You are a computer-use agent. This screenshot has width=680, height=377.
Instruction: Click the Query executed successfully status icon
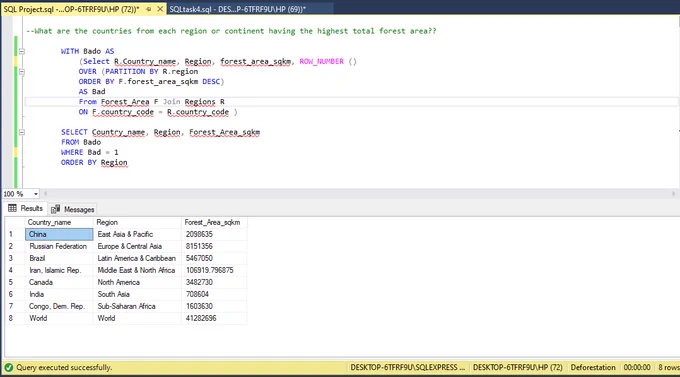[x=8, y=367]
